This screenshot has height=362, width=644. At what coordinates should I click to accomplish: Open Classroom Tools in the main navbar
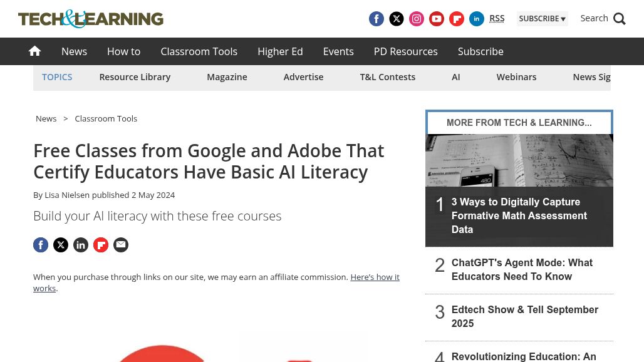[x=199, y=51]
